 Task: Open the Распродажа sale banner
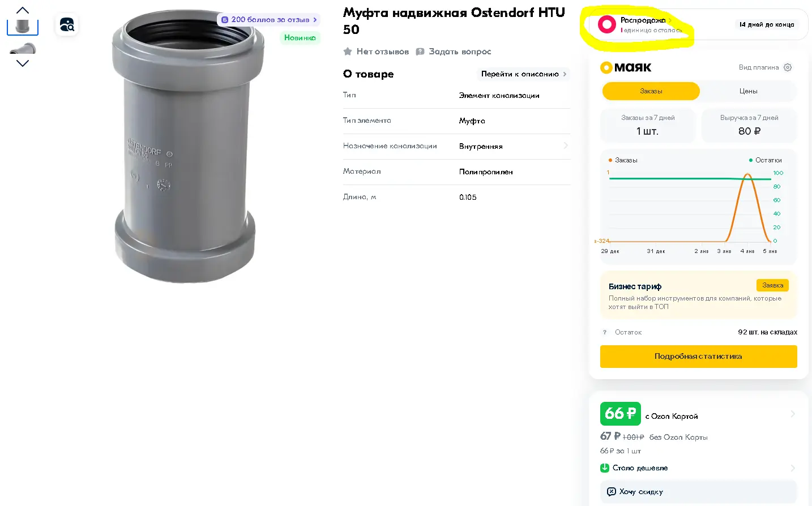[x=698, y=24]
